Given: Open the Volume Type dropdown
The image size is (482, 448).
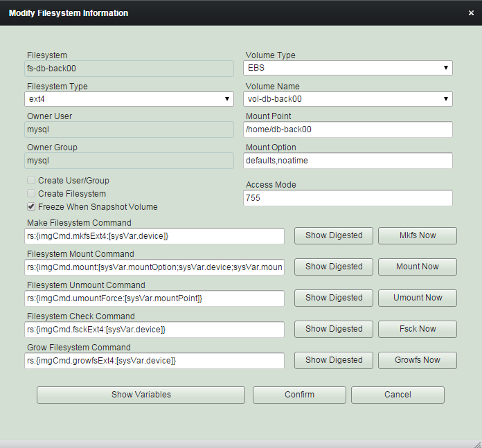Looking at the screenshot, I should [348, 68].
